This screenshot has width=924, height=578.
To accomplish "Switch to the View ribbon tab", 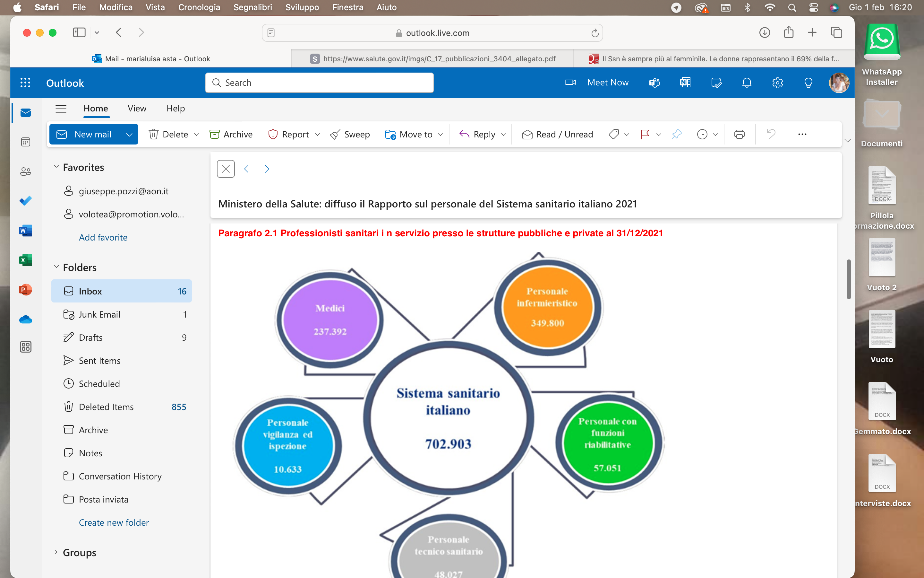I will click(137, 109).
